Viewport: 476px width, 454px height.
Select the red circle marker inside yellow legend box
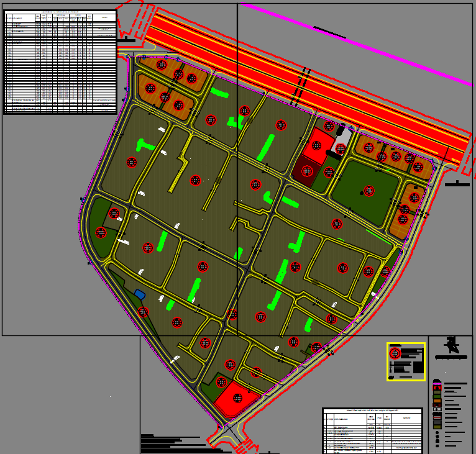pos(395,353)
